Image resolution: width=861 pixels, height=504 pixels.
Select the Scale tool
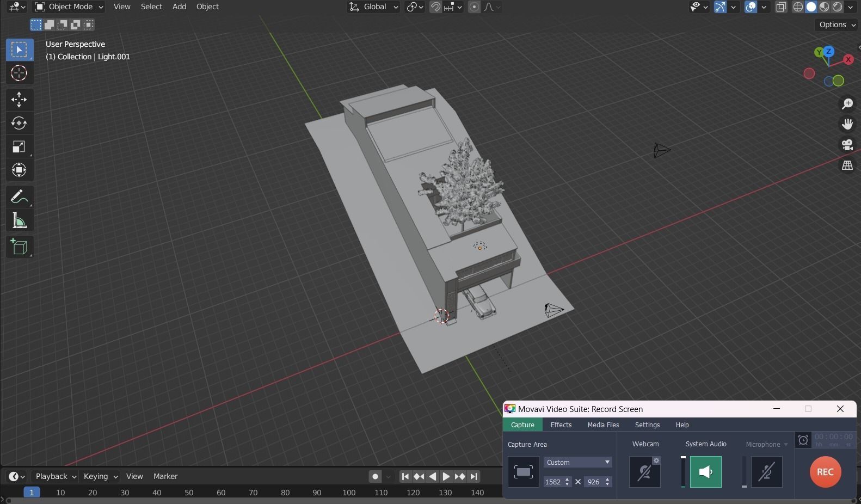point(19,146)
